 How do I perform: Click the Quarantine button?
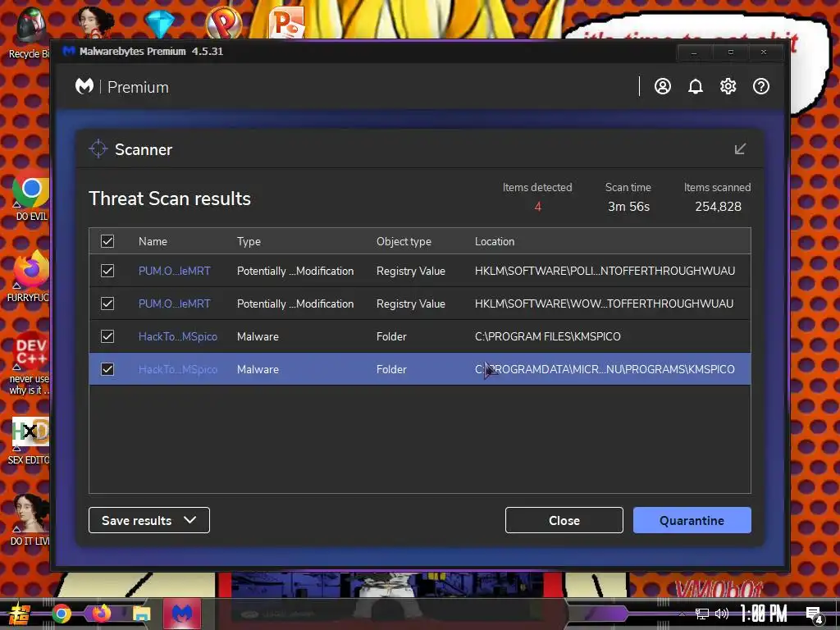click(692, 520)
